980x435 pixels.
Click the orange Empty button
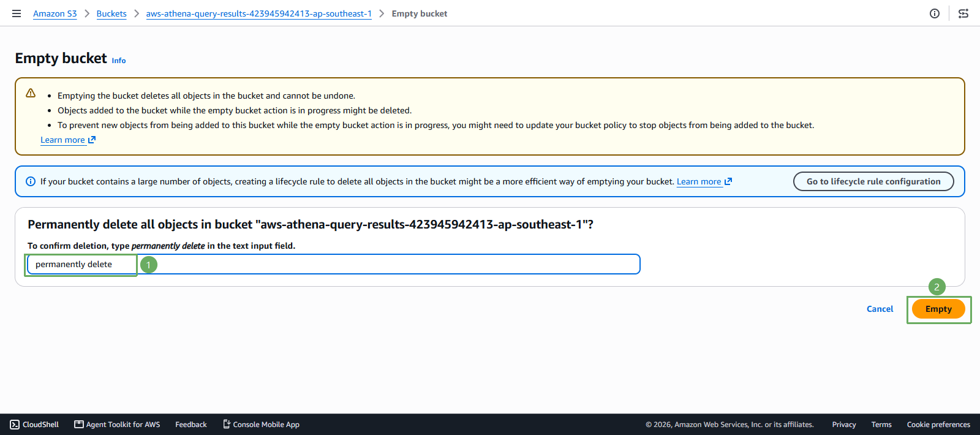938,309
